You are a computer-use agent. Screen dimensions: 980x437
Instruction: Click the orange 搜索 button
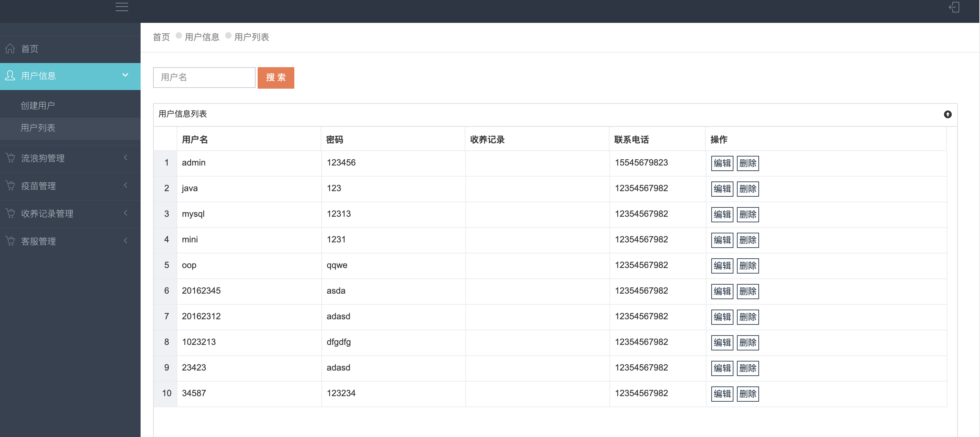point(276,78)
